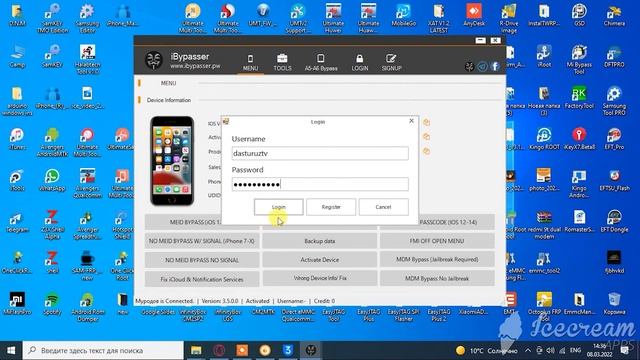Select the 'Version: 3.5.0.0' status bar text
The width and height of the screenshot is (640, 360).
point(220,301)
